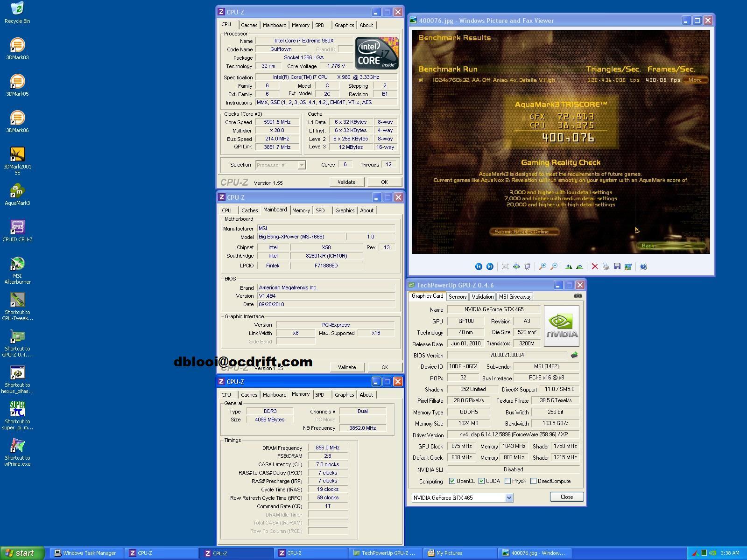Rotate picture clockwise

(x=569, y=266)
